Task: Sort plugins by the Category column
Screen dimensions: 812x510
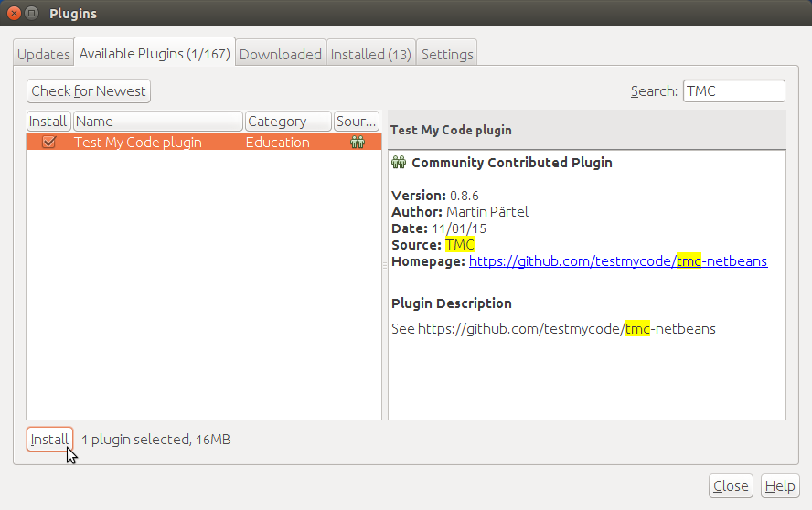Action: [288, 122]
